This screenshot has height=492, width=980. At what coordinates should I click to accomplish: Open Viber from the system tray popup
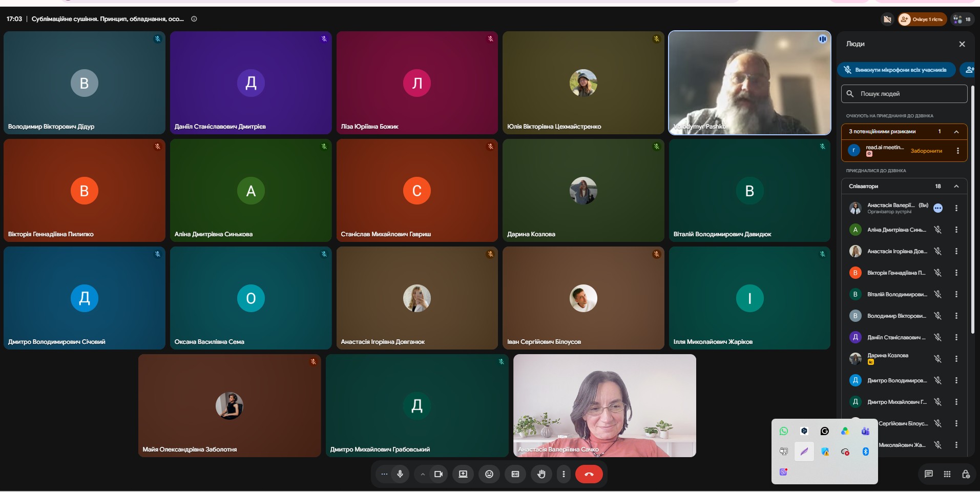[x=783, y=471]
